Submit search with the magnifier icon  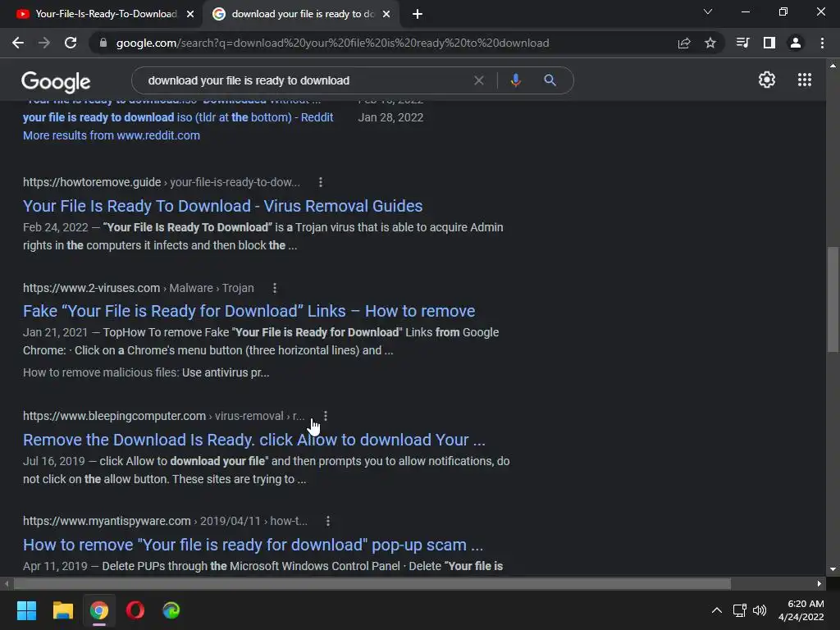pos(550,80)
